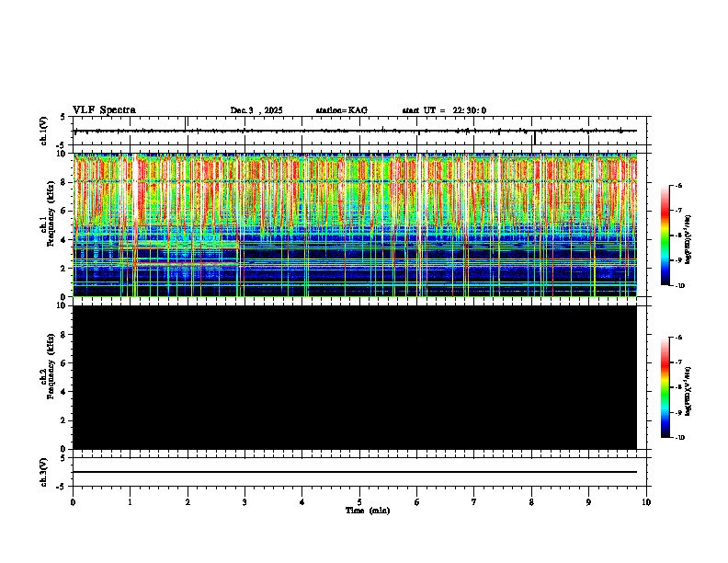Click the "ch.3(V)" axis label
The image size is (728, 563).
[x=44, y=472]
